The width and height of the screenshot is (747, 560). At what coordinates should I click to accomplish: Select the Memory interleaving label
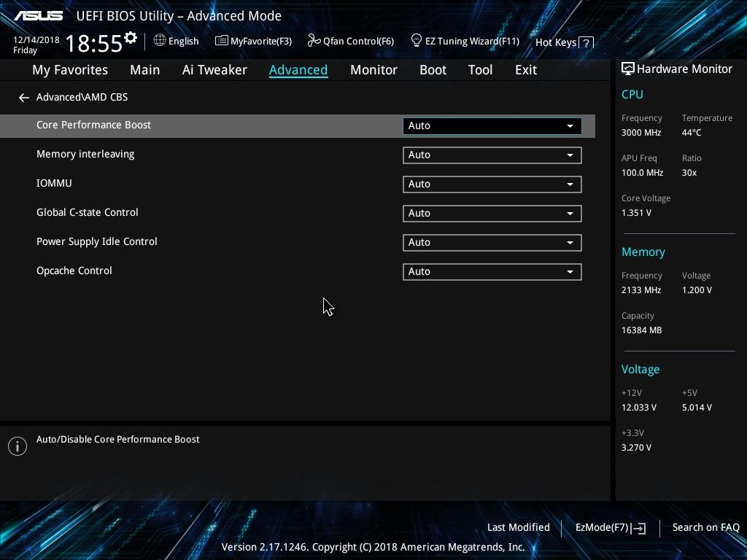85,155
